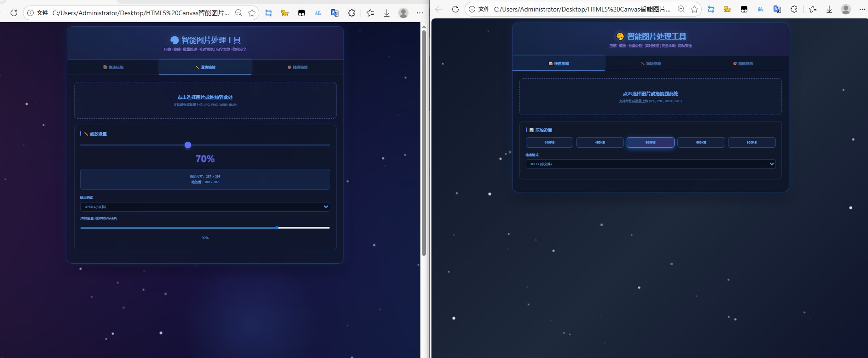The width and height of the screenshot is (868, 358).
Task: Click the highlighted 500KB size button
Action: (x=650, y=143)
